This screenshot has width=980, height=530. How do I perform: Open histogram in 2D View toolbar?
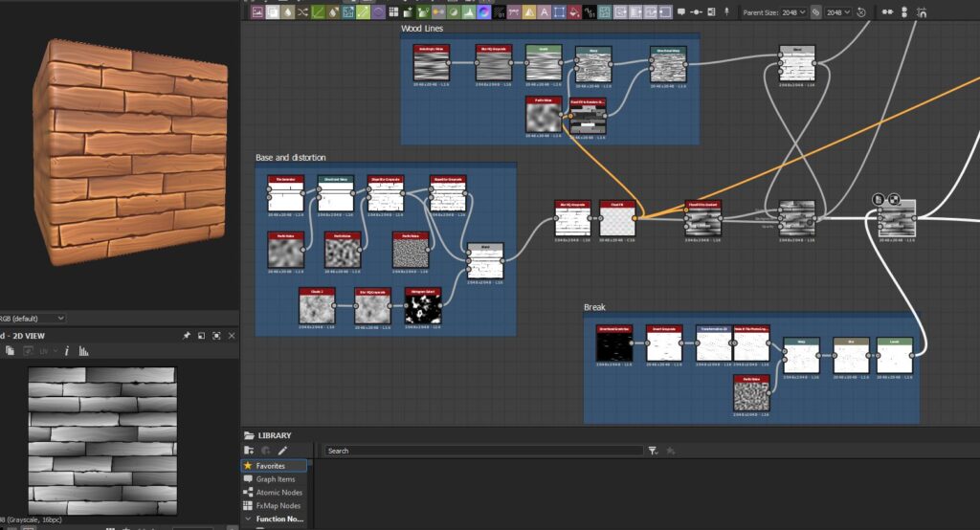82,351
